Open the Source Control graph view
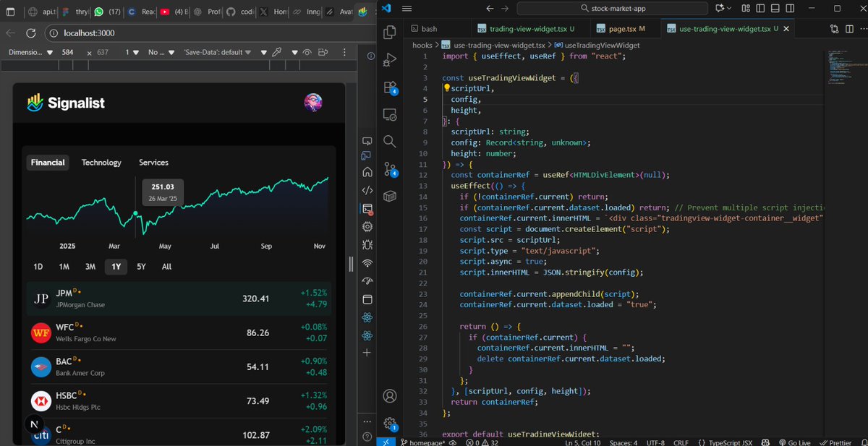 coord(390,169)
